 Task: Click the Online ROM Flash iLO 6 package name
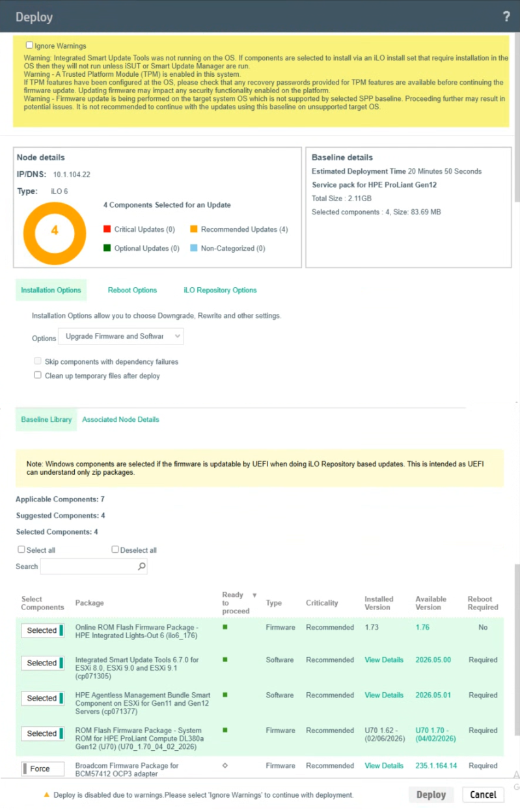(x=137, y=631)
